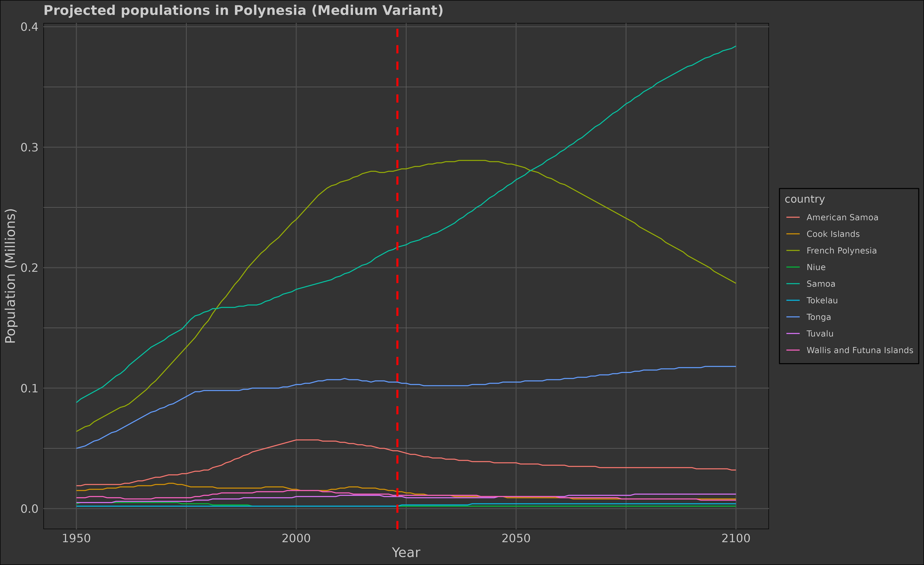Click the 'Population (Millions)' y-axis label
Screen dimensions: 924x565
[11, 276]
